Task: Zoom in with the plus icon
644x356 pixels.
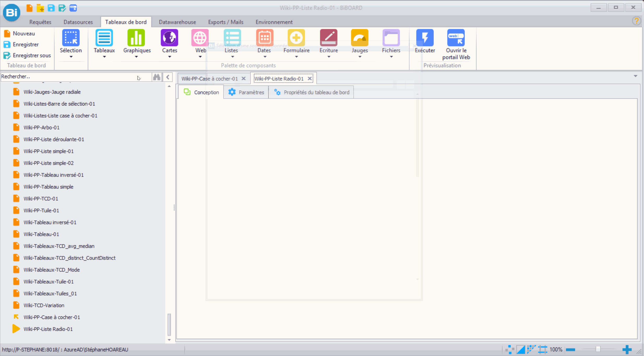Action: coord(627,349)
